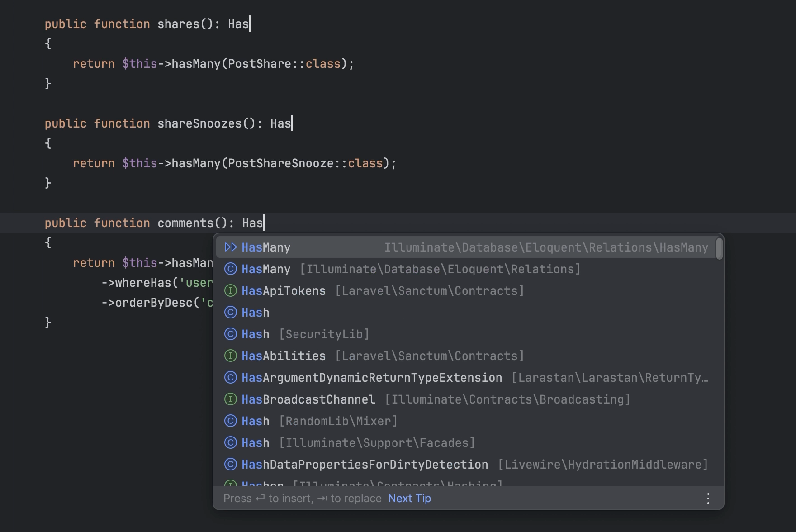Screen dimensions: 796x532
Task: Click class icon next to second HasMany entry
Action: point(231,269)
